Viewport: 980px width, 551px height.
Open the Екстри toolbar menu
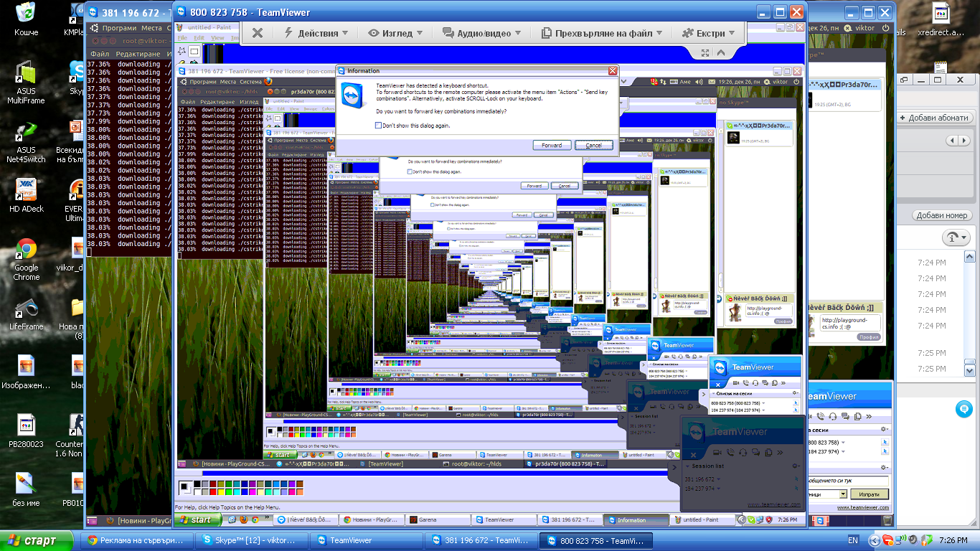(708, 33)
